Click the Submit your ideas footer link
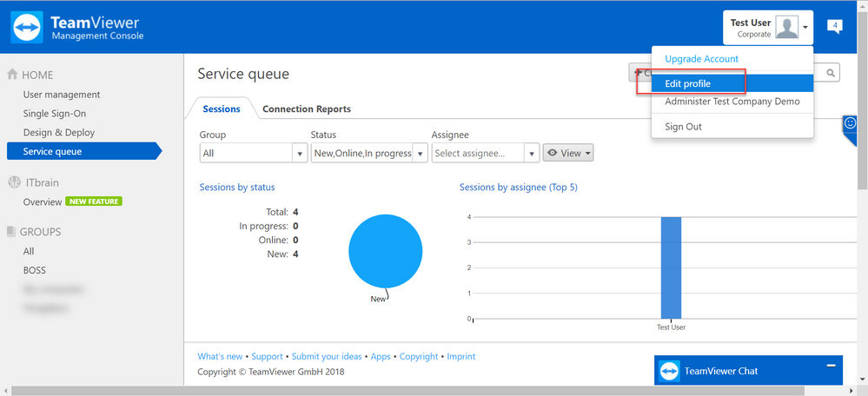 click(327, 357)
